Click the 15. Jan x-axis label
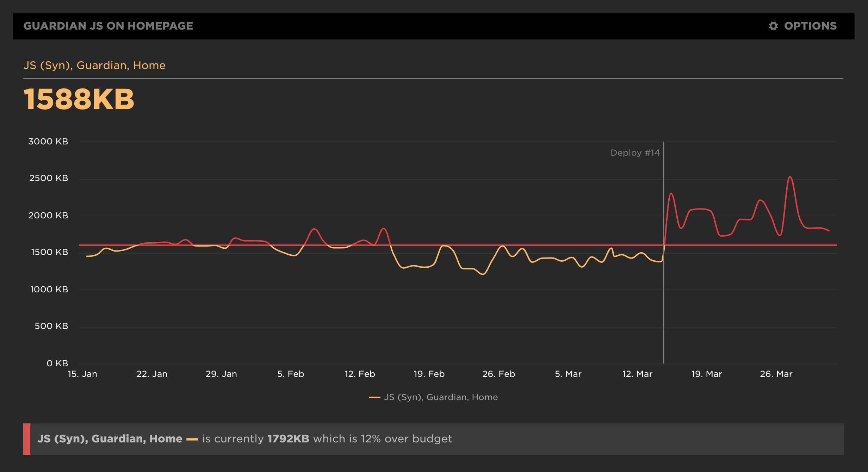The image size is (868, 472). click(x=82, y=374)
